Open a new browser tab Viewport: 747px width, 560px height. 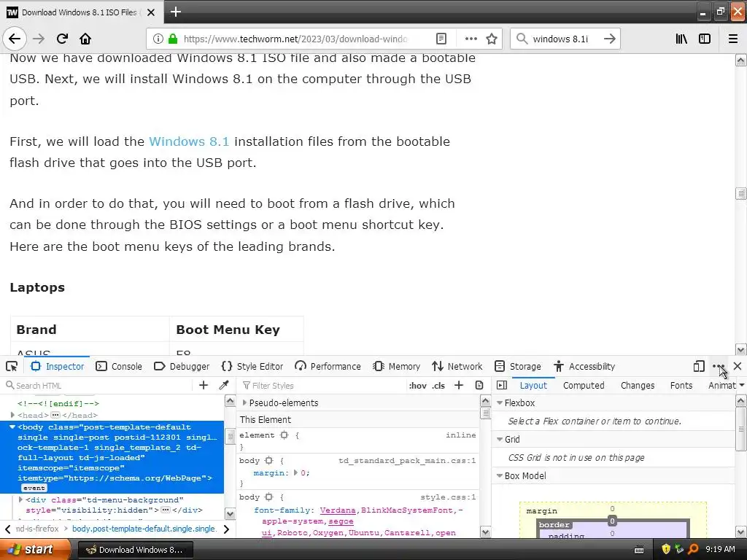click(175, 12)
